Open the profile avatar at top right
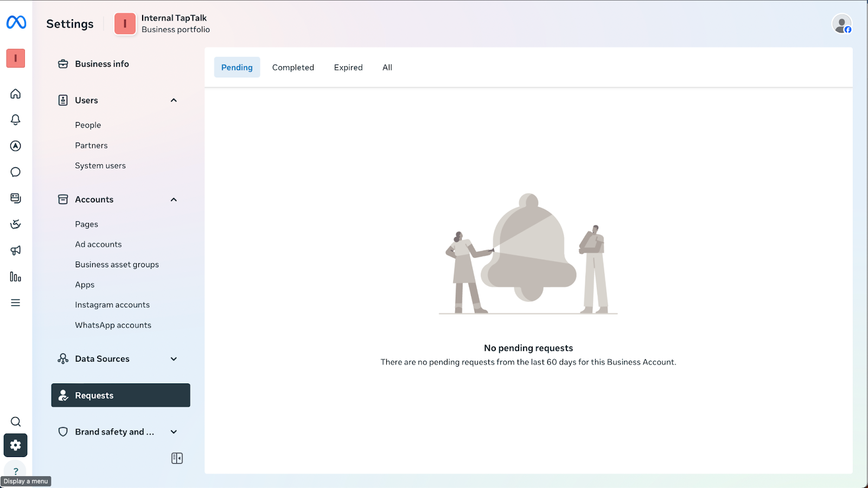868x488 pixels. coord(842,24)
